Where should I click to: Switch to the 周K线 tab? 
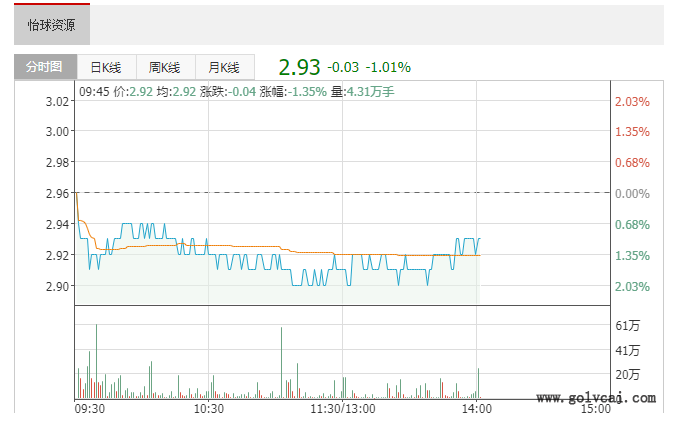click(164, 67)
